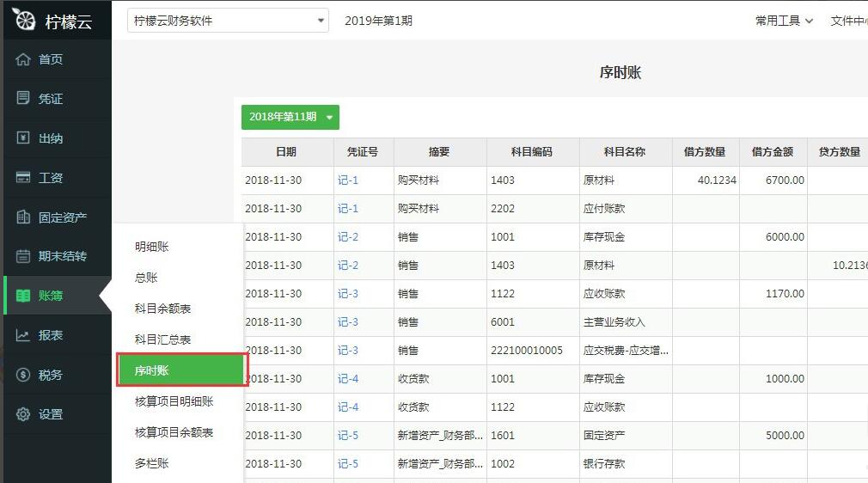Select 序时账 in the submenu

click(x=181, y=370)
